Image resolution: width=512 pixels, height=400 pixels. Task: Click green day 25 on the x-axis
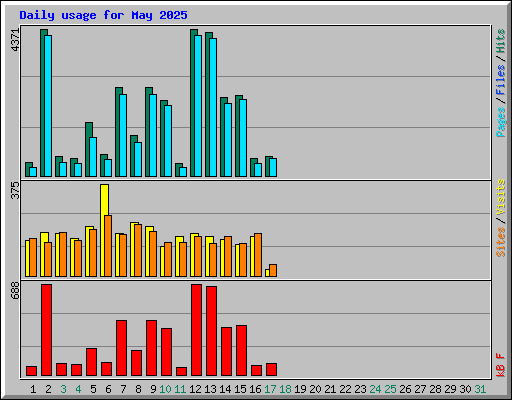(x=390, y=389)
